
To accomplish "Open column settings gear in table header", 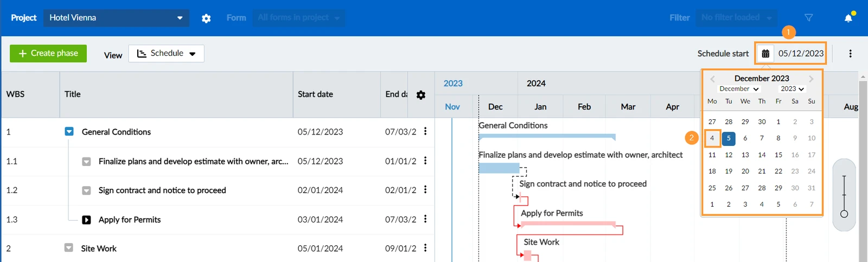I will coord(421,95).
